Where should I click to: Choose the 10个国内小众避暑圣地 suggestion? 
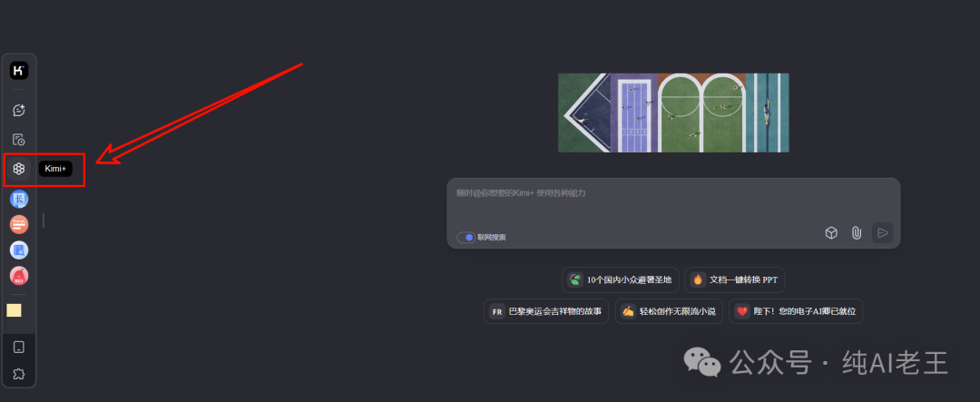coord(621,280)
